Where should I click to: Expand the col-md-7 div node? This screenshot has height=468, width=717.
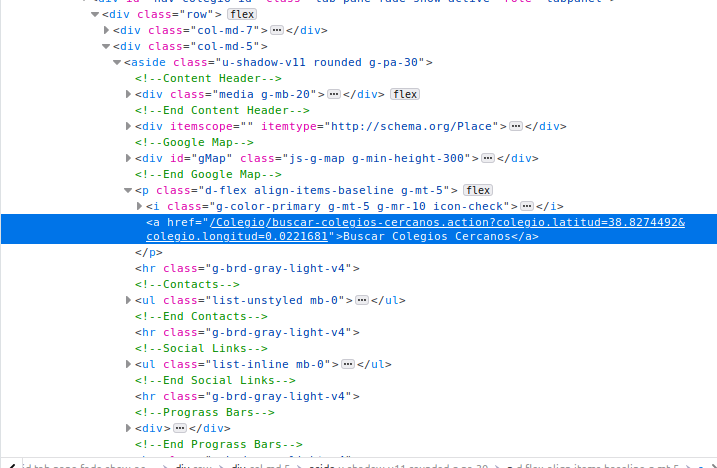click(107, 31)
